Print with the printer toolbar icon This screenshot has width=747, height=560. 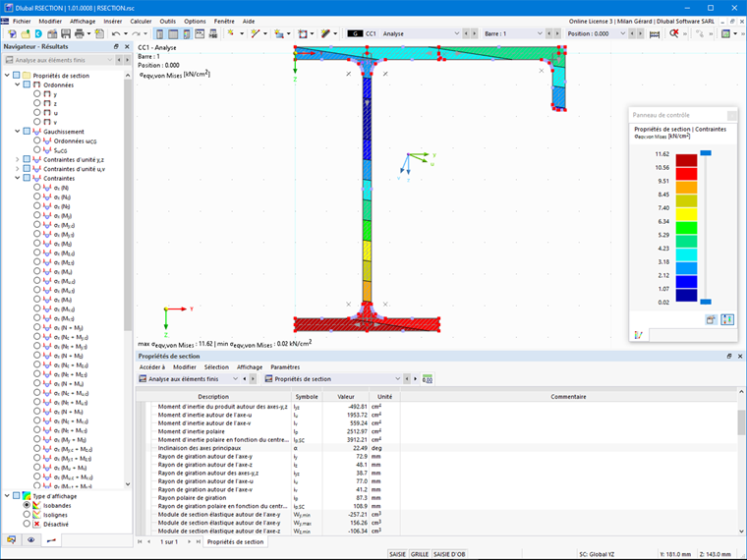[x=79, y=33]
